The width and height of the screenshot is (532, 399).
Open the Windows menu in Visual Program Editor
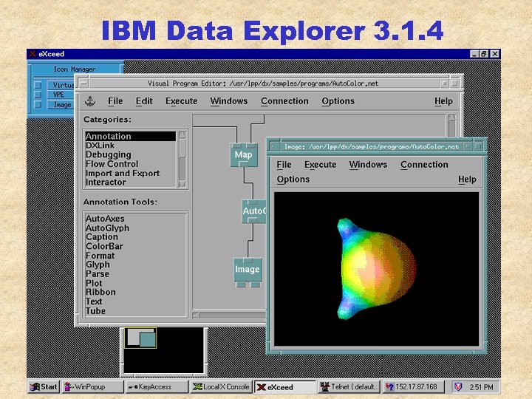(x=228, y=101)
